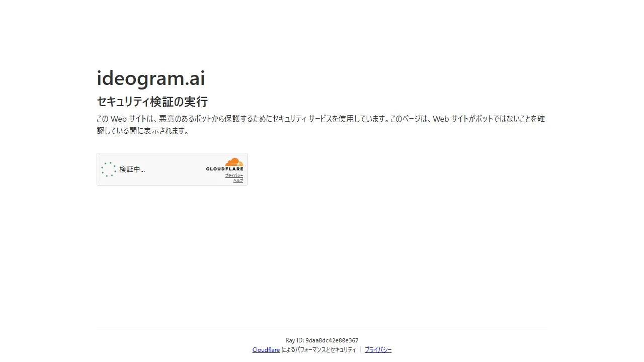Tap the loading indicator in the verification widget
644x362 pixels.
109,169
